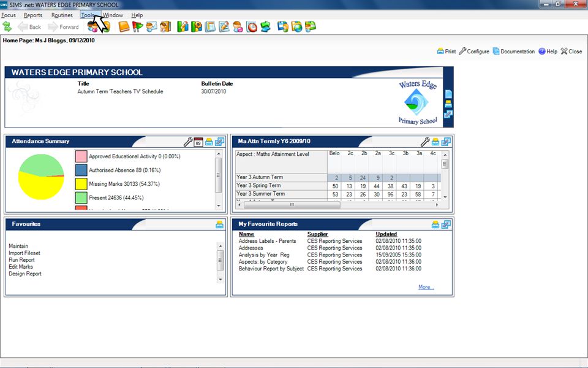Open the red clock toolbar icon
Image resolution: width=588 pixels, height=368 pixels.
(x=252, y=26)
